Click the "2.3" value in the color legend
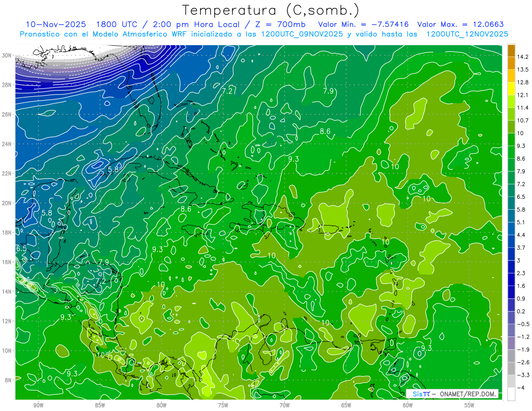The width and height of the screenshot is (532, 411). (521, 273)
